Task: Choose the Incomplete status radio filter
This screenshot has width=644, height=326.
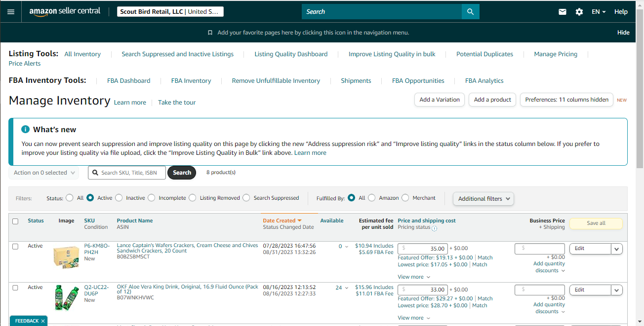Action: pyautogui.click(x=152, y=198)
